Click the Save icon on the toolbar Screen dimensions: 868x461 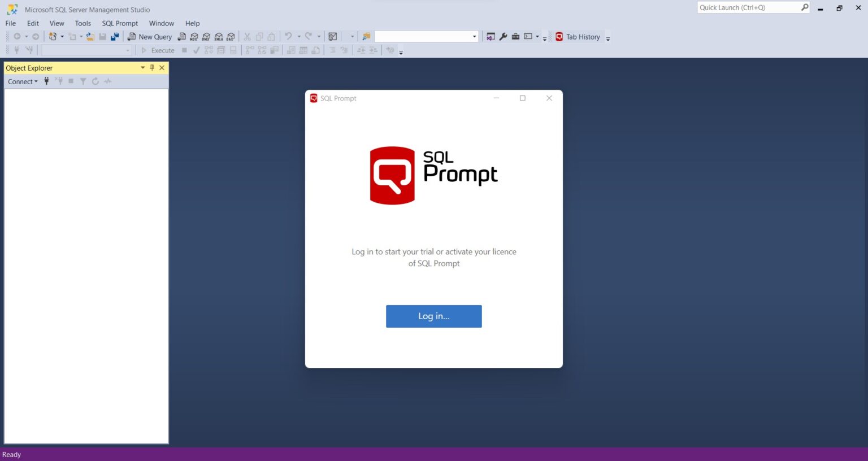tap(102, 36)
